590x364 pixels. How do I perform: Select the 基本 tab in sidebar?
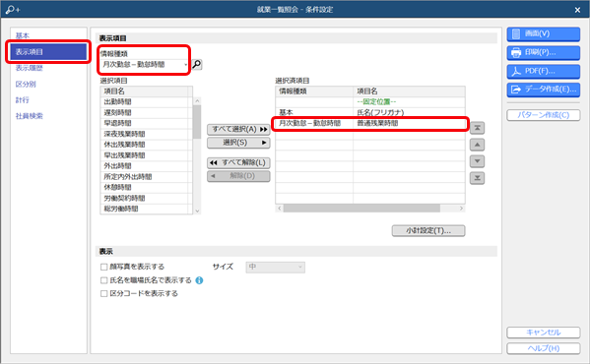pos(23,35)
